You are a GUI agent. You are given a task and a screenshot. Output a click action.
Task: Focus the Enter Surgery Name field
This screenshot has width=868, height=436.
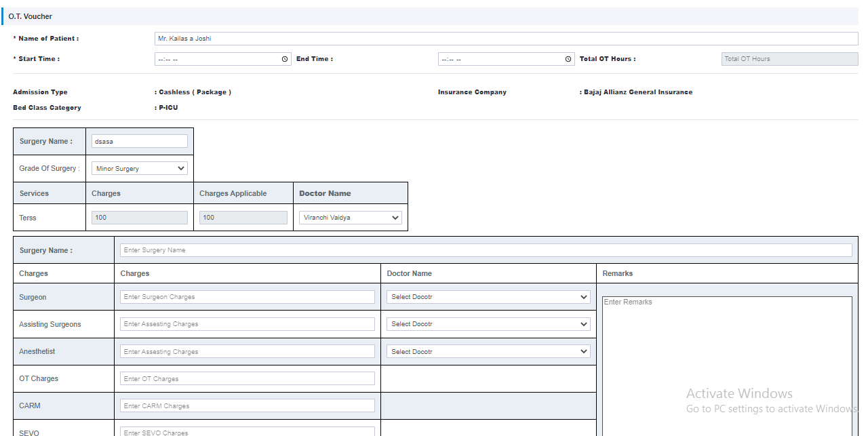(x=486, y=250)
